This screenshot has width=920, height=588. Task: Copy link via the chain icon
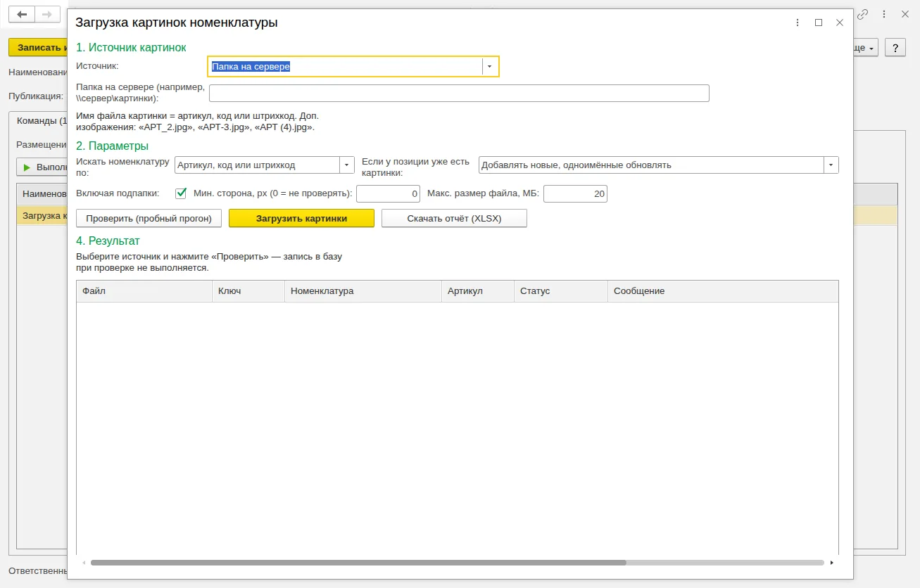coord(862,14)
